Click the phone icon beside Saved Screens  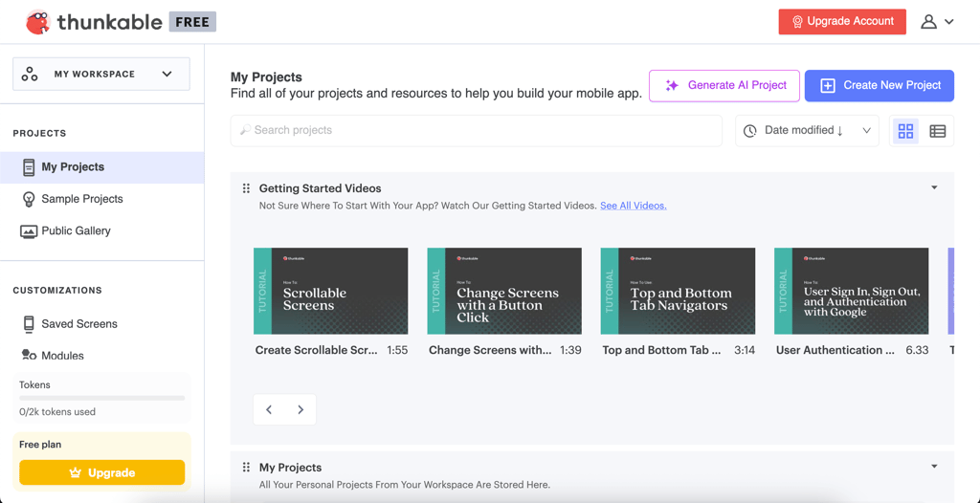click(x=29, y=323)
